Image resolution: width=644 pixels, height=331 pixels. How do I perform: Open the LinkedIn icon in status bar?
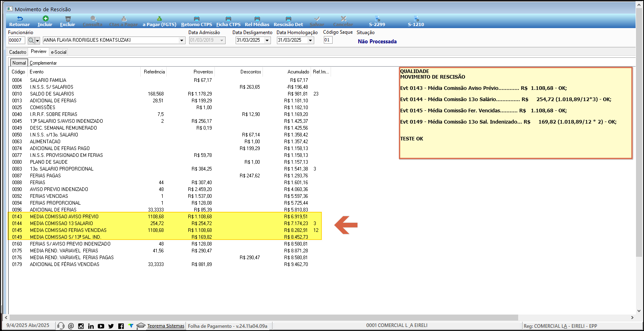[91, 326]
